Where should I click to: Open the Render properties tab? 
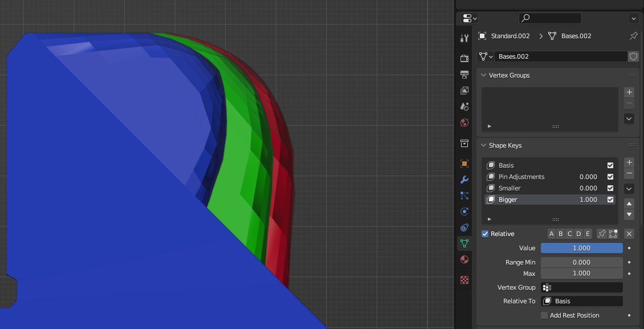pos(464,58)
